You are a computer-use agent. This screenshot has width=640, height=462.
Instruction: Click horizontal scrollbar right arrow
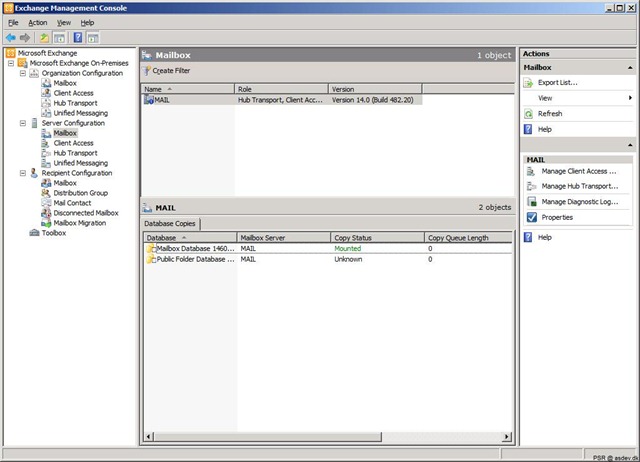(x=507, y=437)
